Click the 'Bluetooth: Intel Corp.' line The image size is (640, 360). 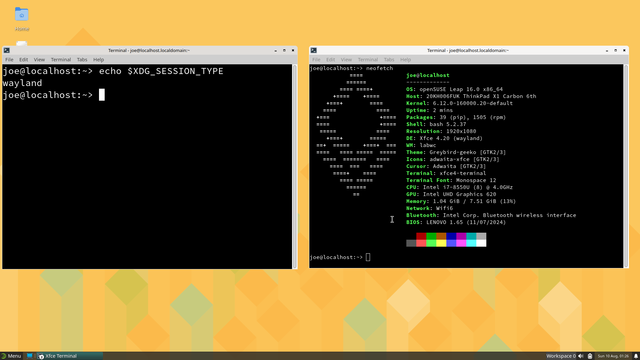pos(491,215)
